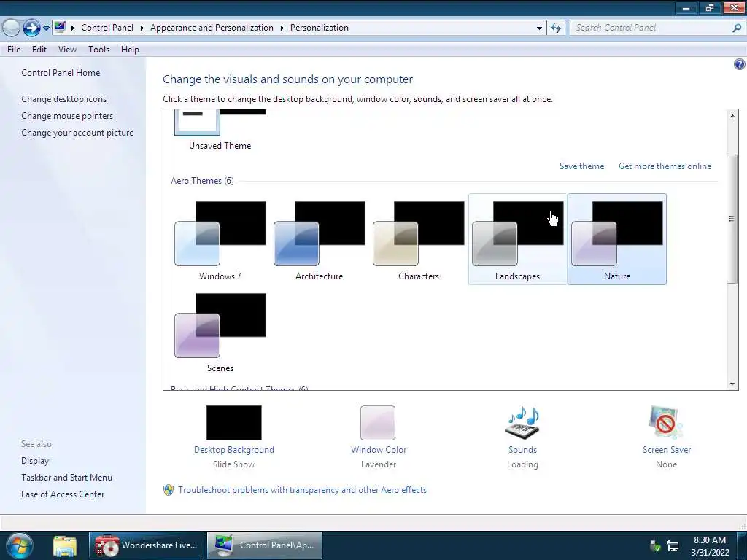Select the Landscapes theme
The width and height of the screenshot is (747, 560).
518,239
